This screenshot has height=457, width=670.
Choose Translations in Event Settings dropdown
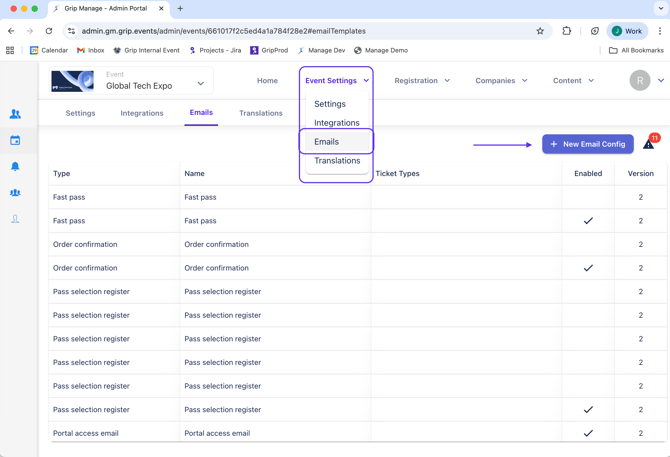(337, 161)
